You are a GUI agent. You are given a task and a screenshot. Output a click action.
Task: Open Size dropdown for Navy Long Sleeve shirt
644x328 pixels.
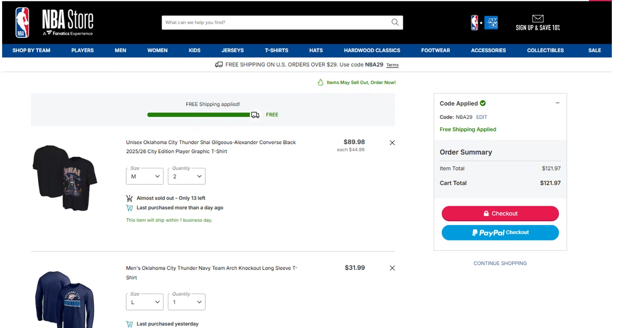145,302
